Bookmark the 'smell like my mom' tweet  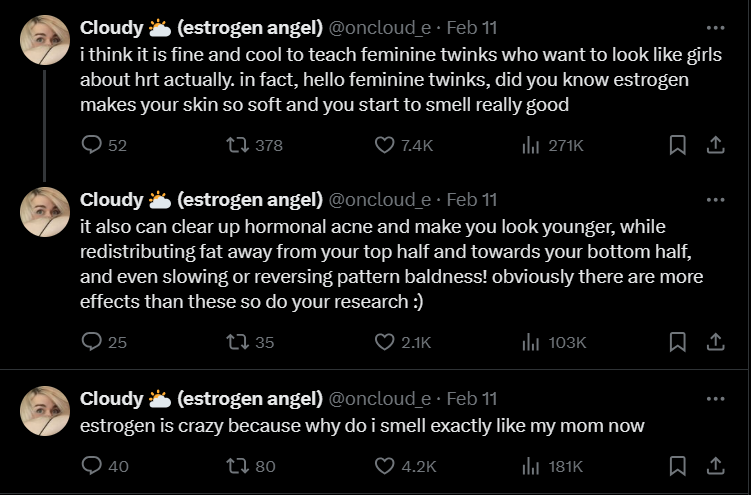(x=677, y=465)
